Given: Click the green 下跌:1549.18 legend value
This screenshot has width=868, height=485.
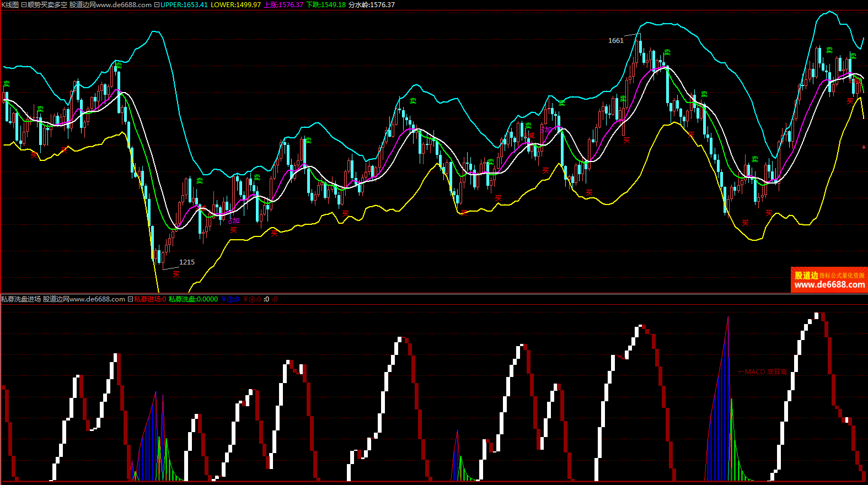Looking at the screenshot, I should pos(326,5).
